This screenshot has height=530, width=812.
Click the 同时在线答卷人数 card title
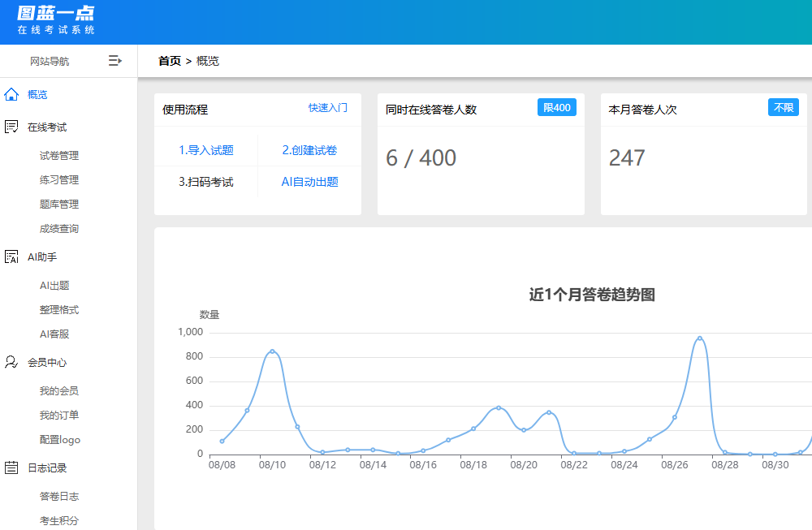[x=431, y=110]
